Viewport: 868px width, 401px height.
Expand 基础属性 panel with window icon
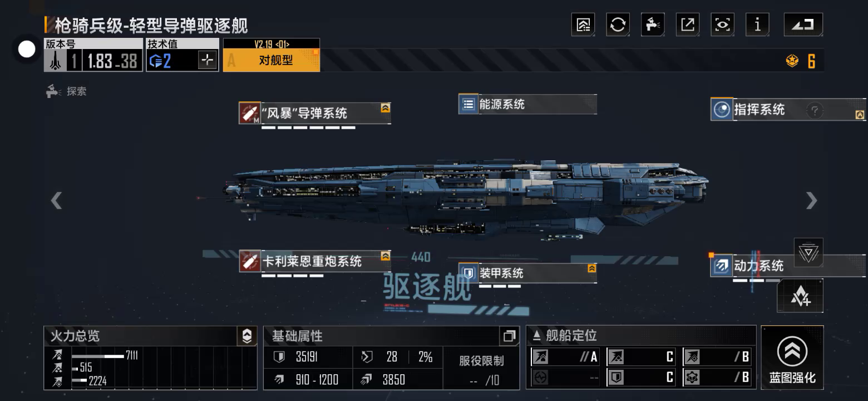point(509,336)
